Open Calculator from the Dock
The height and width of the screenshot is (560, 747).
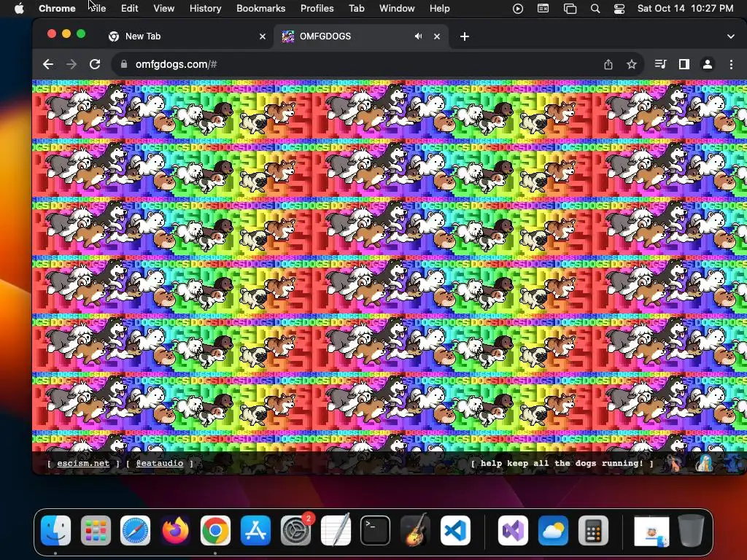pyautogui.click(x=593, y=531)
